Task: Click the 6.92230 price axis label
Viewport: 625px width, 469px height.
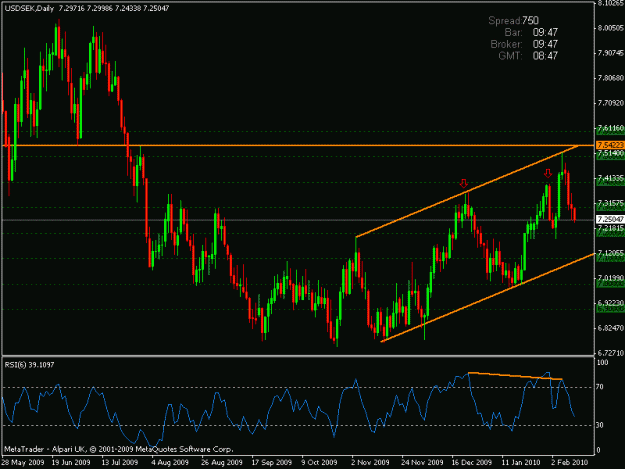Action: (x=610, y=303)
